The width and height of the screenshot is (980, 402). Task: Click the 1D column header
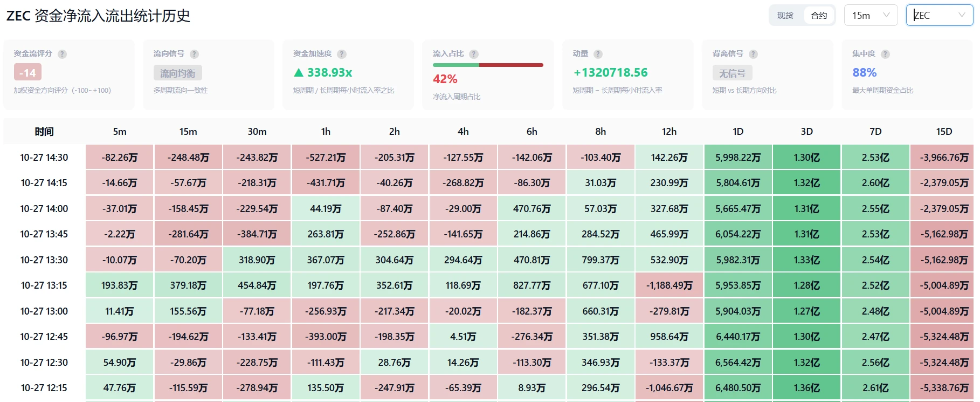coord(738,131)
